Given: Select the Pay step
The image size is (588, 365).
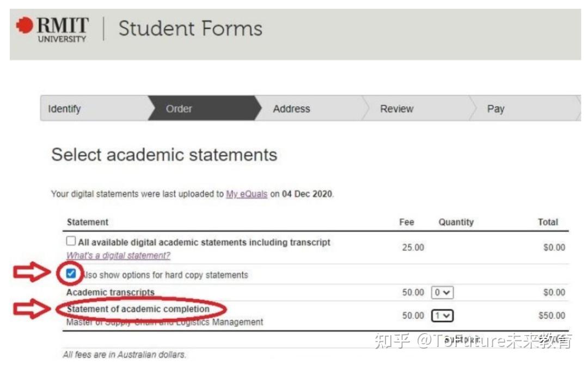Looking at the screenshot, I should click(x=495, y=109).
